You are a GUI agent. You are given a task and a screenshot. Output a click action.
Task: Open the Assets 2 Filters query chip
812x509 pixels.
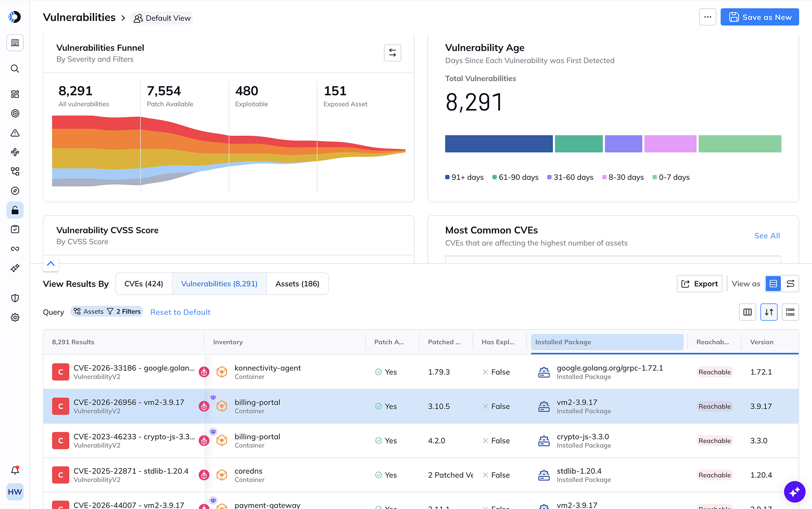click(107, 311)
